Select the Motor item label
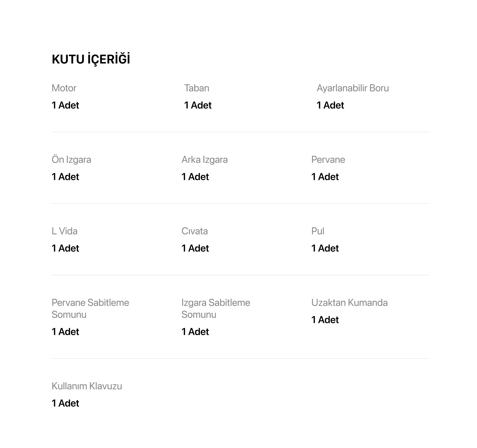477x448 pixels. pos(64,88)
